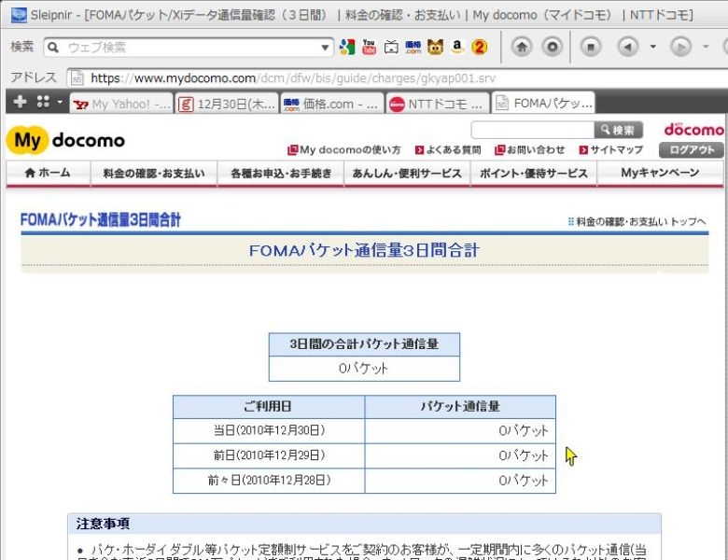This screenshot has width=728, height=560.
Task: Click the docomo site search input
Action: click(x=533, y=130)
